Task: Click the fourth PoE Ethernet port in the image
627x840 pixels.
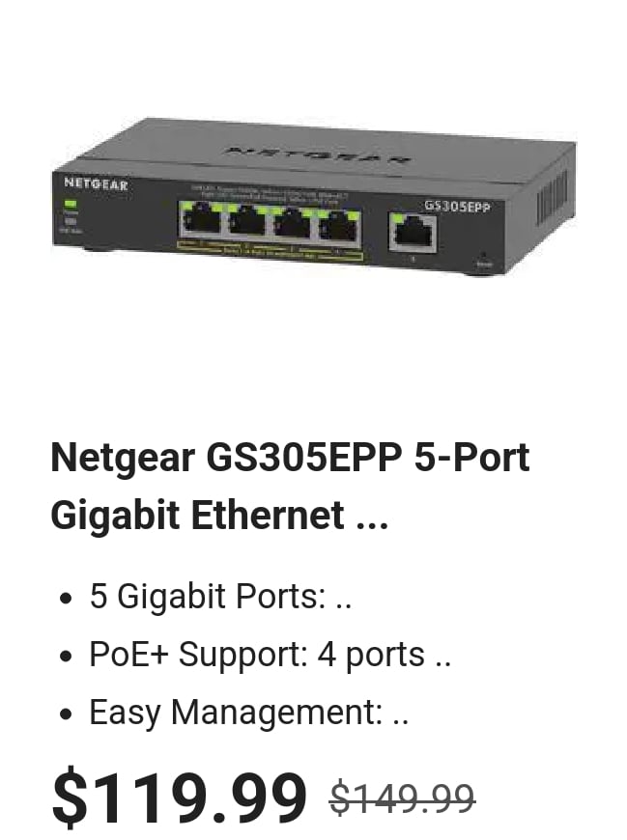Action: click(338, 225)
